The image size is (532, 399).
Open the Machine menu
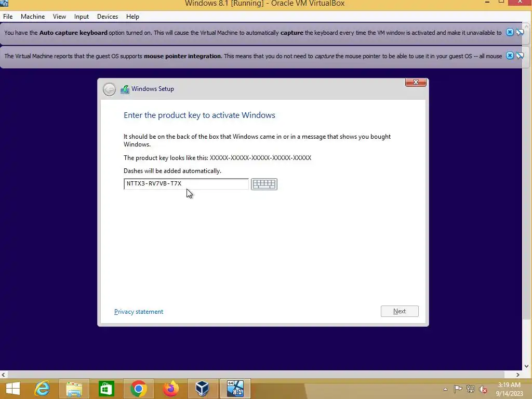33,16
